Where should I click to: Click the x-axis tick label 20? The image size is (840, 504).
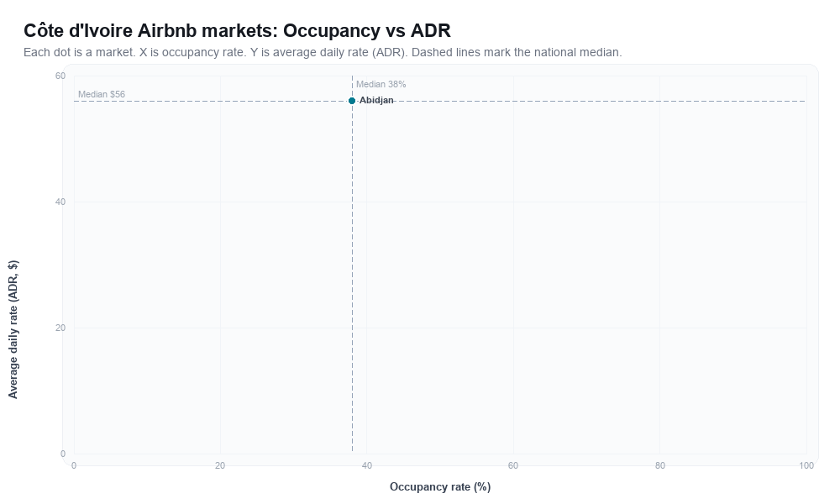coord(220,466)
